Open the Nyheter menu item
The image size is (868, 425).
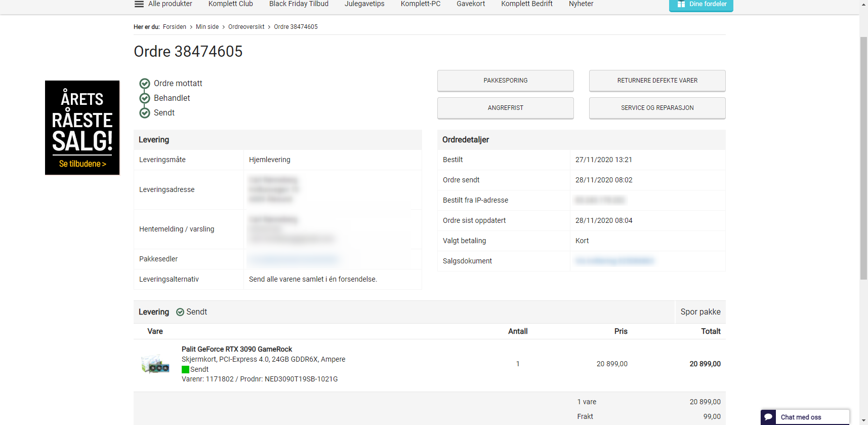[581, 4]
